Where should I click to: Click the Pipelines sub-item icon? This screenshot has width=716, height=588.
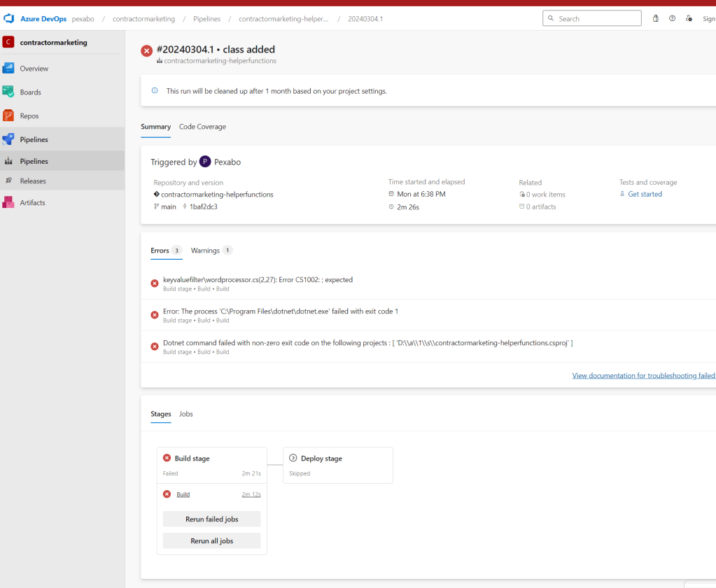[x=8, y=161]
